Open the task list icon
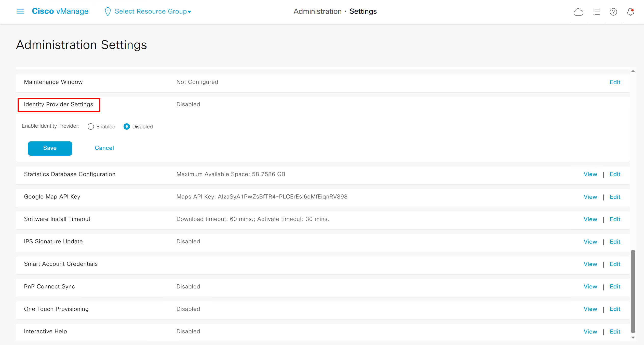This screenshot has width=644, height=345. (596, 12)
